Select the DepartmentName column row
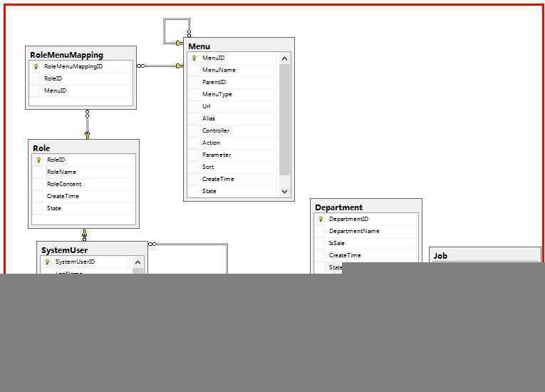 click(365, 232)
